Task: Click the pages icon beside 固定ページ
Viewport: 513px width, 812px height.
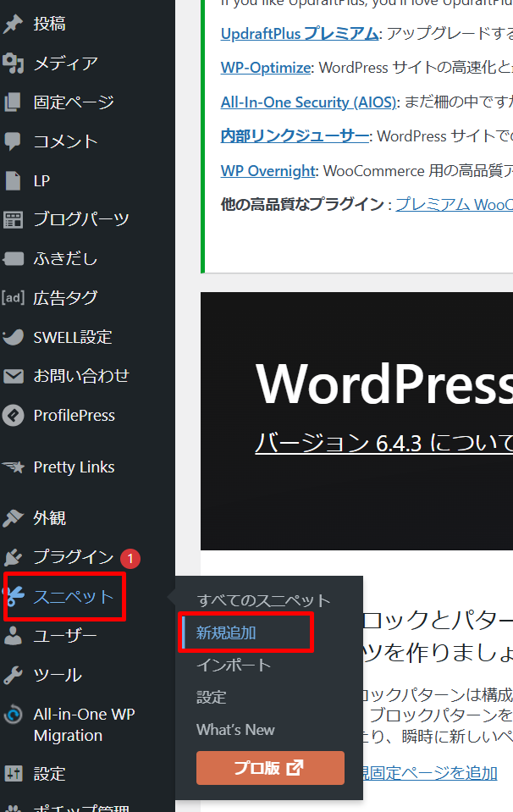Action: coord(13,102)
